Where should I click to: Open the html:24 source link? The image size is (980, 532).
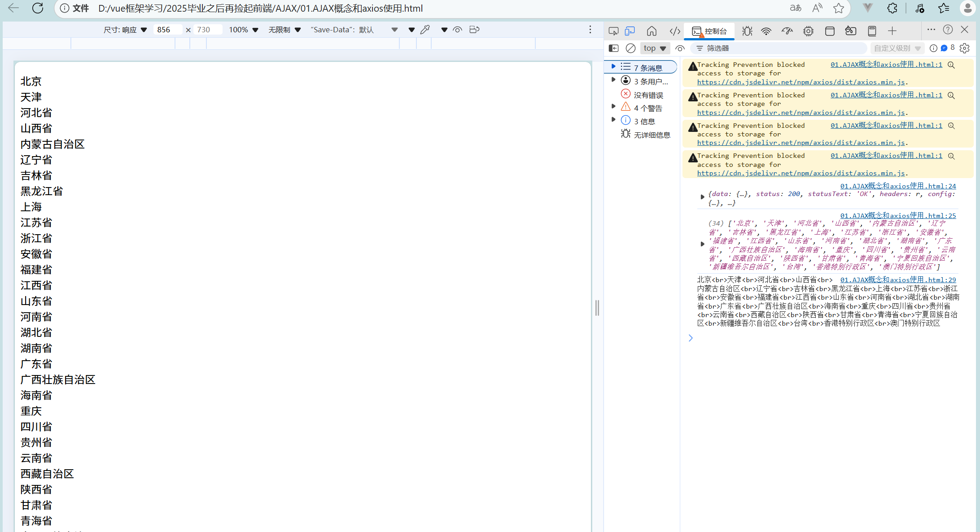pos(898,186)
